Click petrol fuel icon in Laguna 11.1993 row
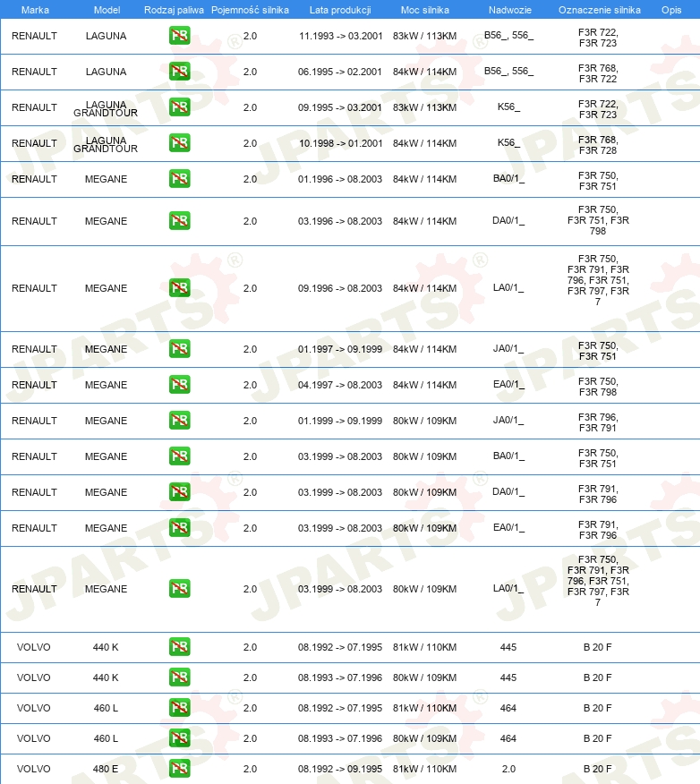Image resolution: width=700 pixels, height=784 pixels. tap(180, 36)
